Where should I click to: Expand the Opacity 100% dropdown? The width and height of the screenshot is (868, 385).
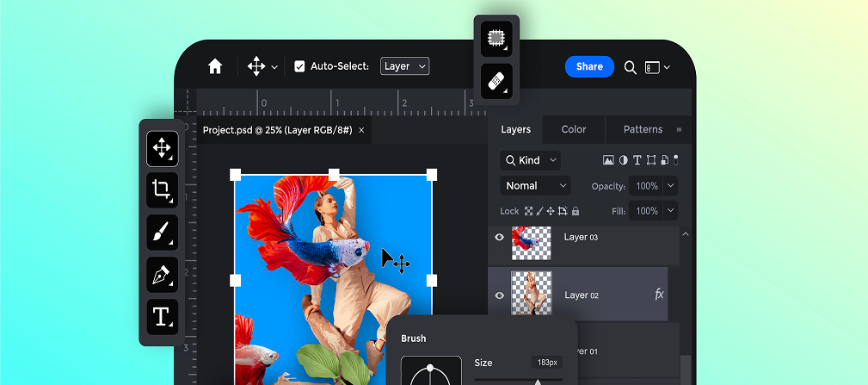coord(670,186)
